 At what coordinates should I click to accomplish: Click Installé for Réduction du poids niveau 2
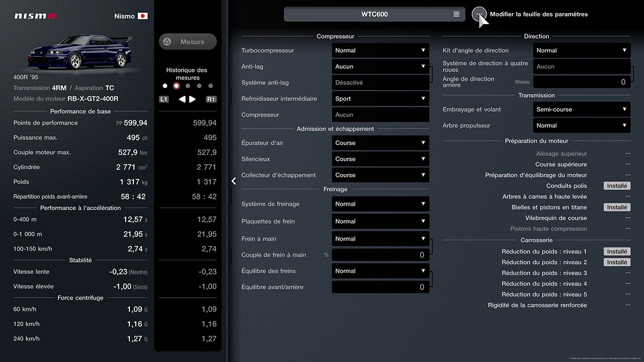click(617, 262)
